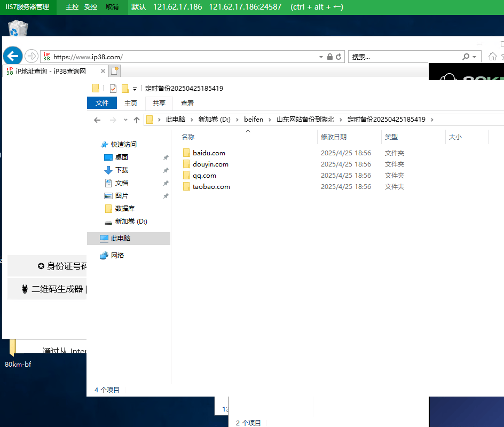The width and height of the screenshot is (504, 427).
Task: Click the padlock security icon
Action: point(330,57)
